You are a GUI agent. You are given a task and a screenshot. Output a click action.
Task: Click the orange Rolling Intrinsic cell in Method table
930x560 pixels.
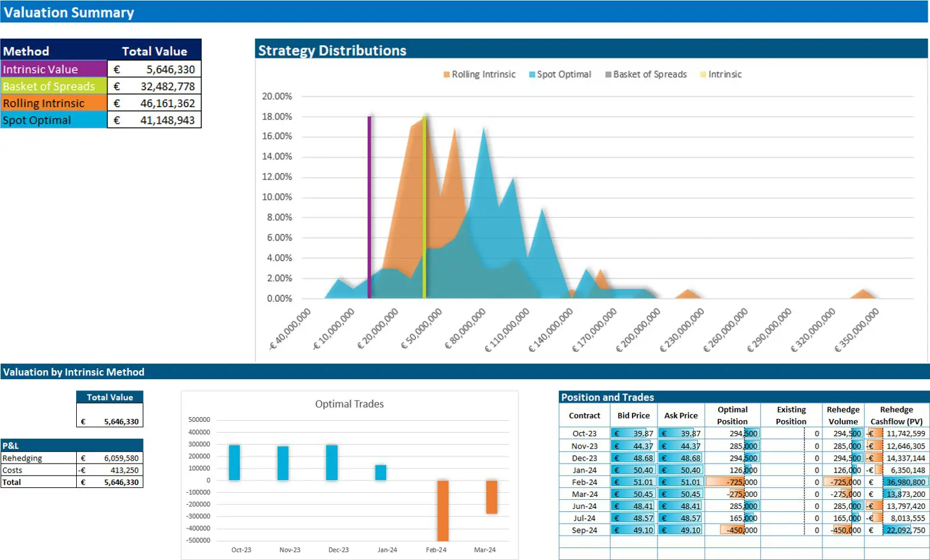(54, 103)
